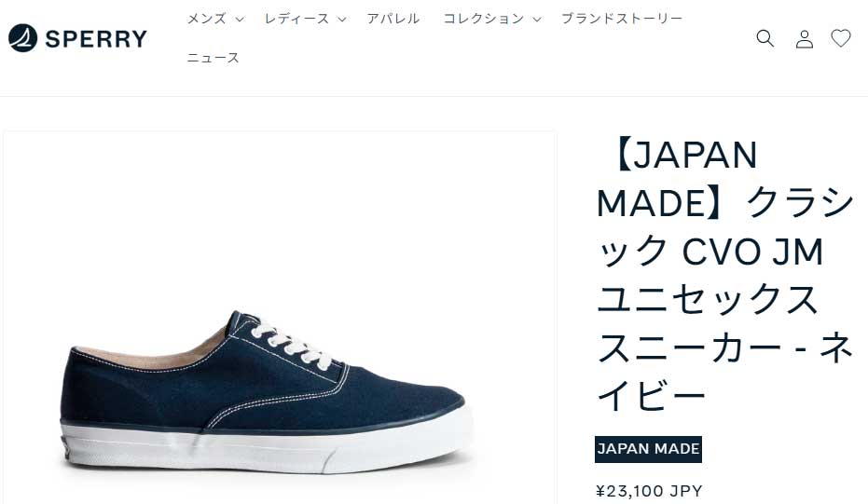Open the wishlist heart icon
Viewport: 868px width, 504px height.
(841, 38)
